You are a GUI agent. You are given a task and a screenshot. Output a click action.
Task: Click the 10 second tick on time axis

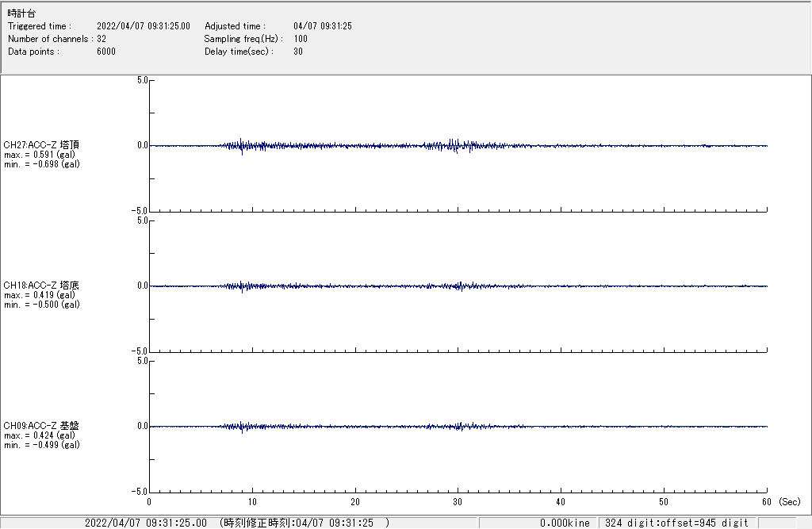(252, 502)
